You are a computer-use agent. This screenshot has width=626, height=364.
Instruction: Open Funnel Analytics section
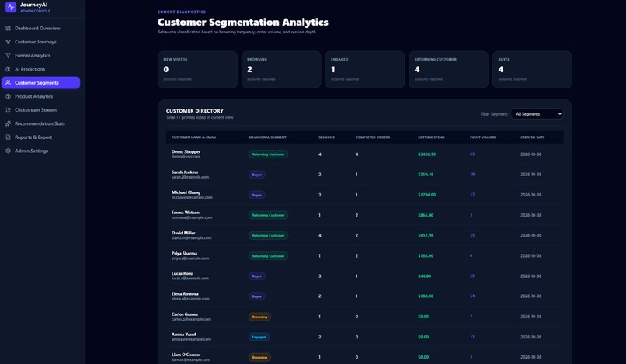[x=40, y=55]
